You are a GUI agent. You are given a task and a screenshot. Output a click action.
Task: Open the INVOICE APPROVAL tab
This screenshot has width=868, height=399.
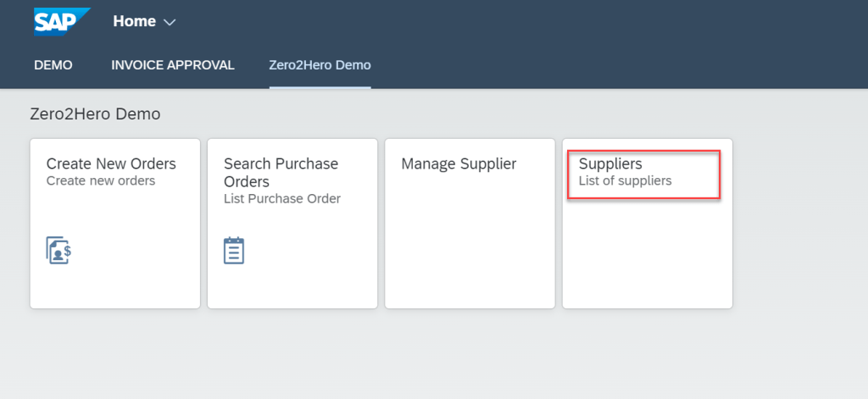click(173, 65)
